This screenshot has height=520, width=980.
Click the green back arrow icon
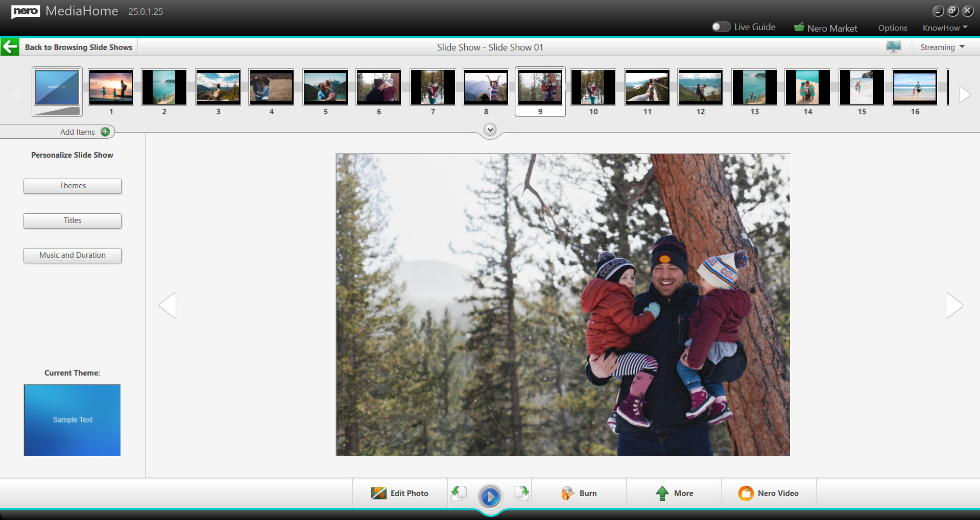pos(10,47)
